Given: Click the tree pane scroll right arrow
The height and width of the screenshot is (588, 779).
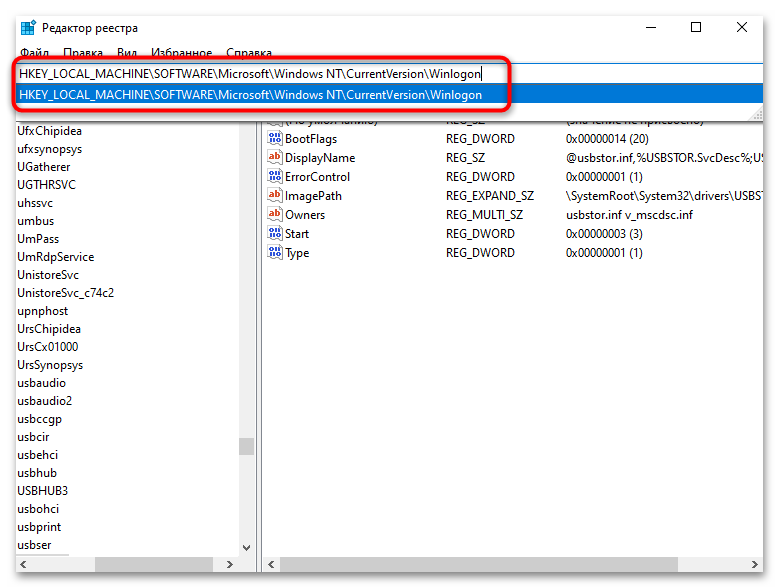Looking at the screenshot, I should tap(230, 564).
